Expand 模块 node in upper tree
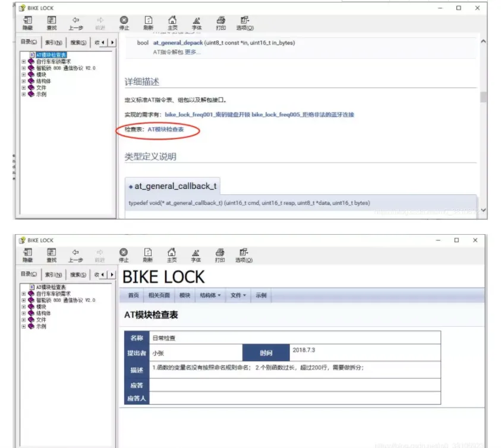Screen dimensions: 501x448 (24, 74)
